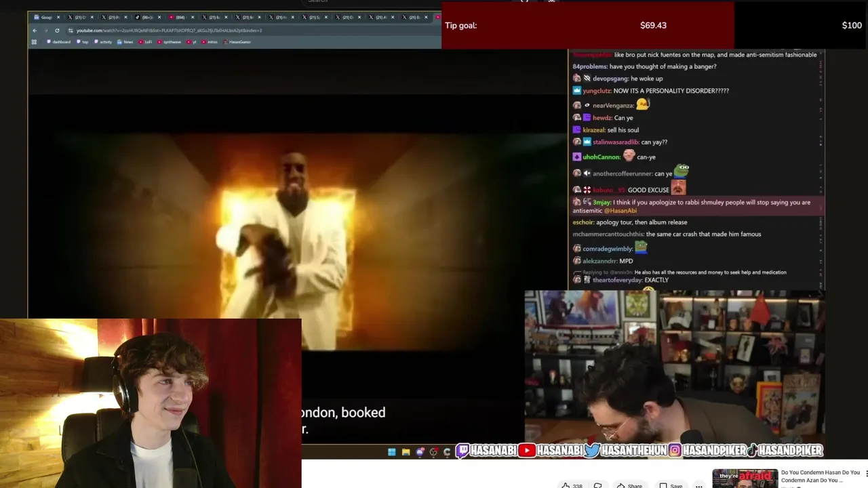Click the Share button below the video
868x488 pixels.
629,485
